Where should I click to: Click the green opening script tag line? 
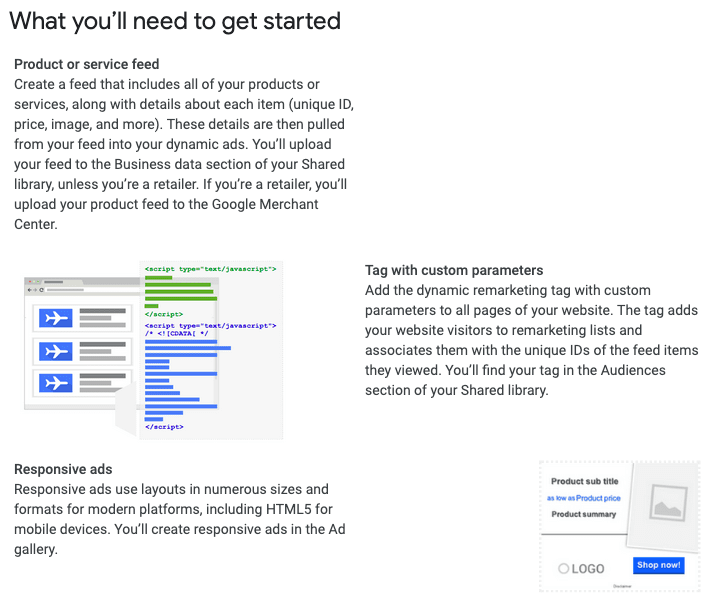210,269
